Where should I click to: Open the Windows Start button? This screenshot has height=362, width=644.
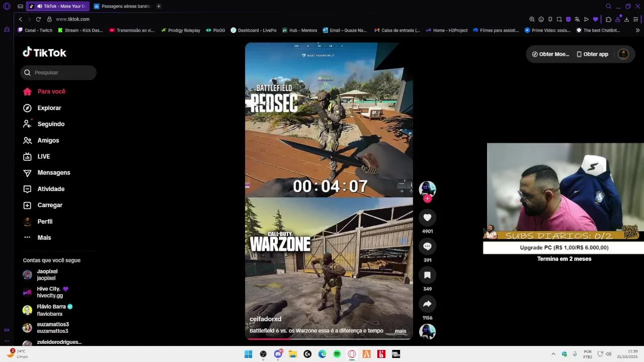(x=248, y=354)
